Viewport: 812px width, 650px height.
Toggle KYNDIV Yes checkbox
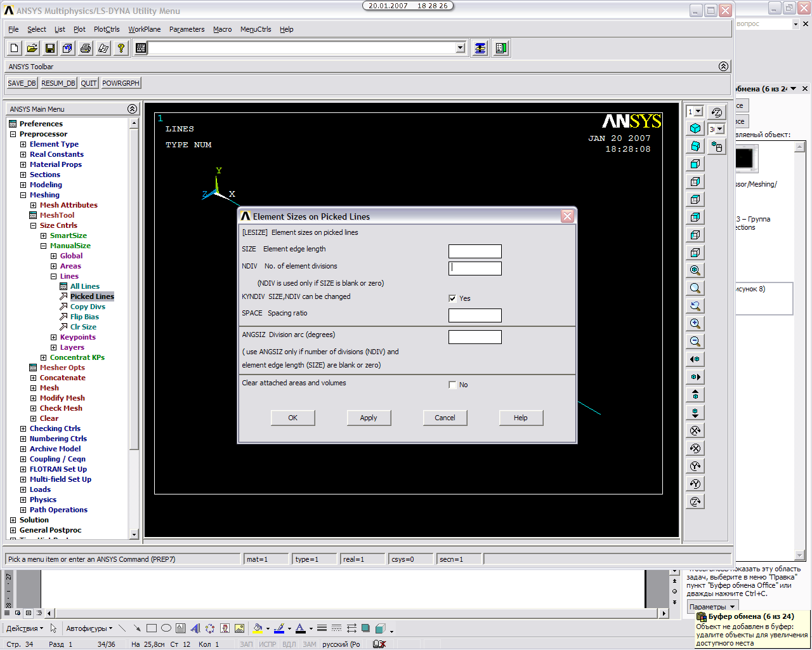tap(452, 298)
